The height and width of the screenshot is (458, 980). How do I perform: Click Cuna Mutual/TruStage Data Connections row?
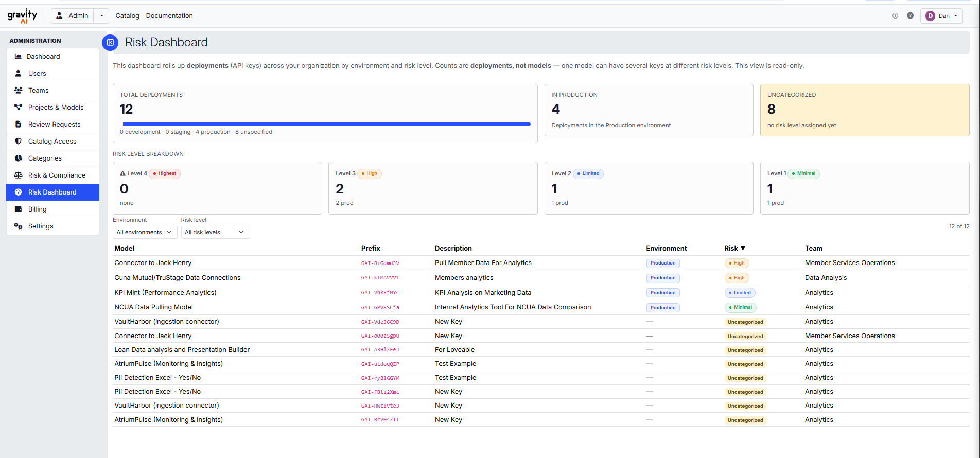point(541,278)
